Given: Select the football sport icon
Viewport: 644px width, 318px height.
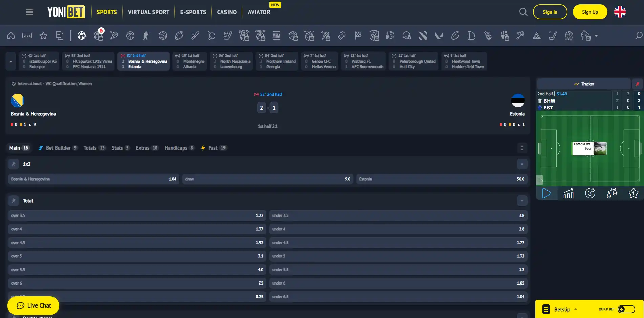Looking at the screenshot, I should tap(82, 36).
